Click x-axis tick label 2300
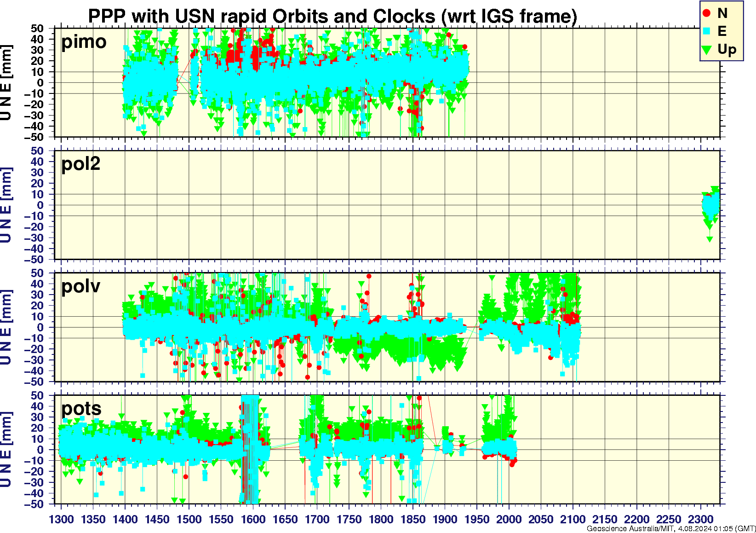This screenshot has height=533, width=756. [701, 519]
